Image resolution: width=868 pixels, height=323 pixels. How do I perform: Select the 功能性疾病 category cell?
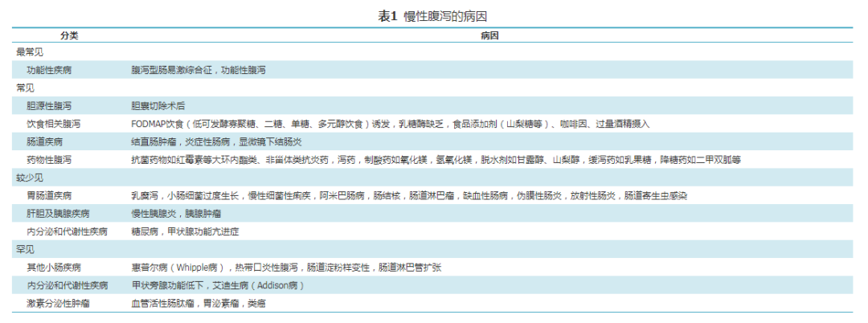coord(49,71)
